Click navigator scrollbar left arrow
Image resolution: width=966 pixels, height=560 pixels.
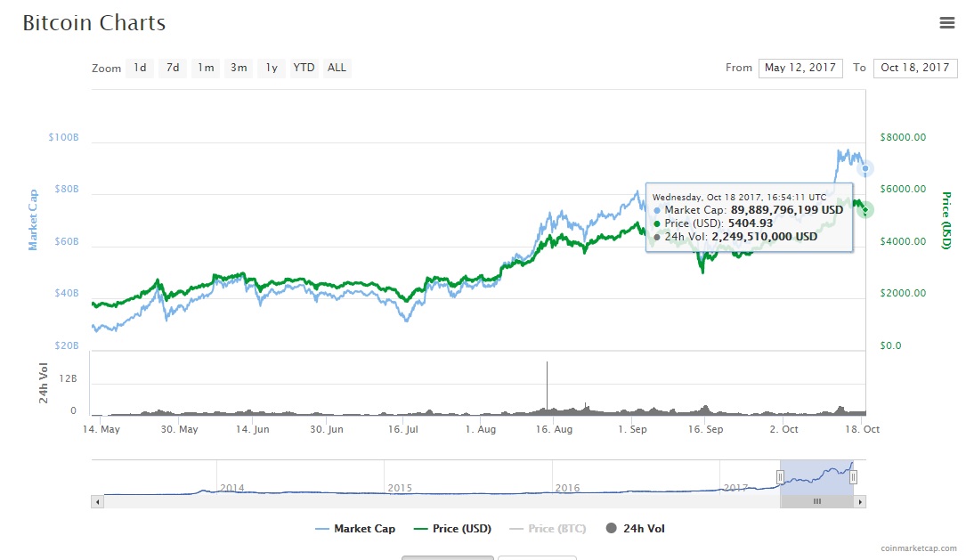97,501
